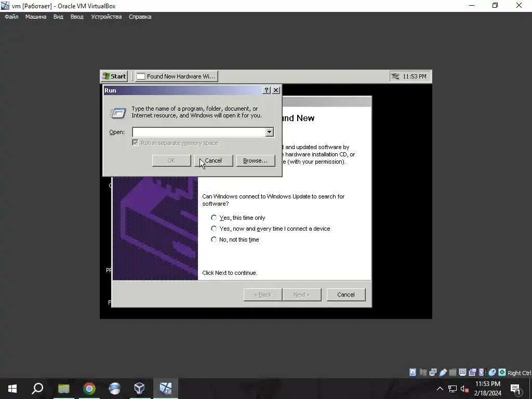The height and width of the screenshot is (399, 532).
Task: Click the Open text input field
Action: click(199, 132)
